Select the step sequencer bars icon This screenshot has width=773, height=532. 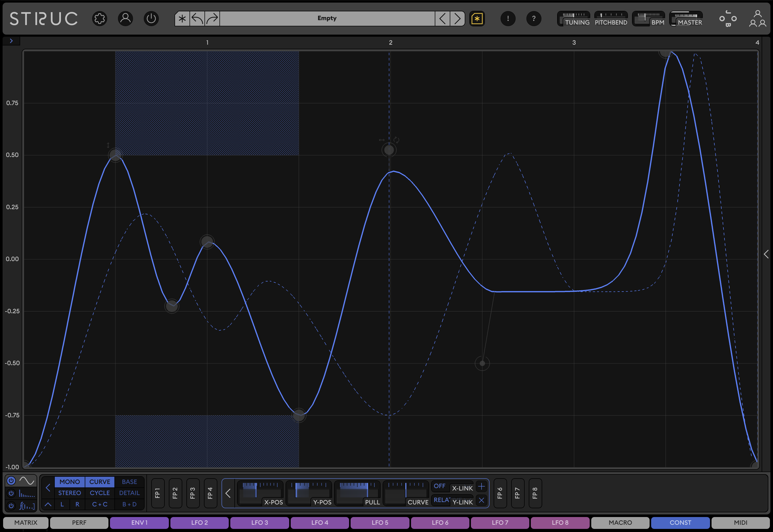[x=27, y=493]
